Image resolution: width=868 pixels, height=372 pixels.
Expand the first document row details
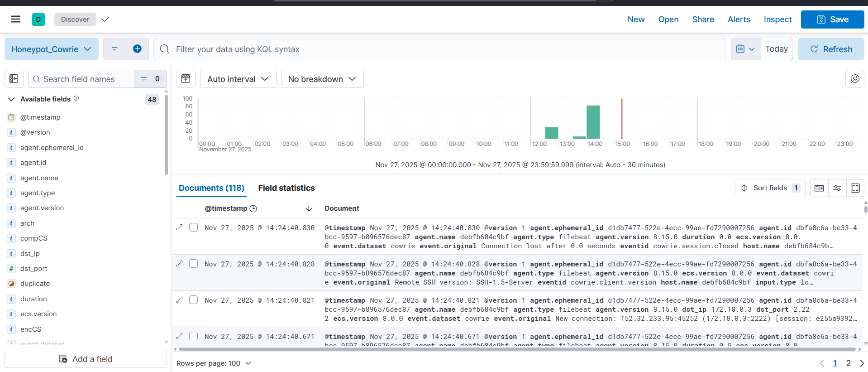[180, 227]
